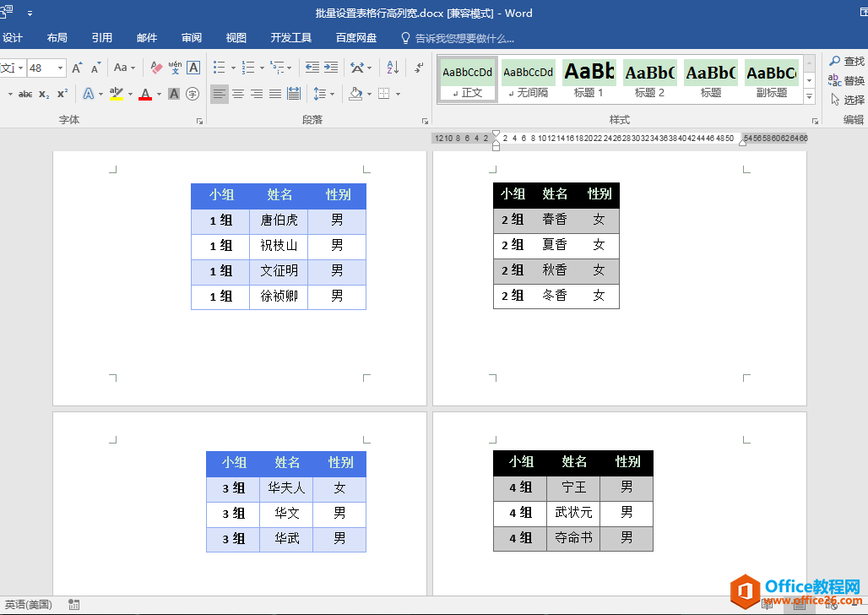Toggle Align Right paragraph alignment

[x=257, y=94]
